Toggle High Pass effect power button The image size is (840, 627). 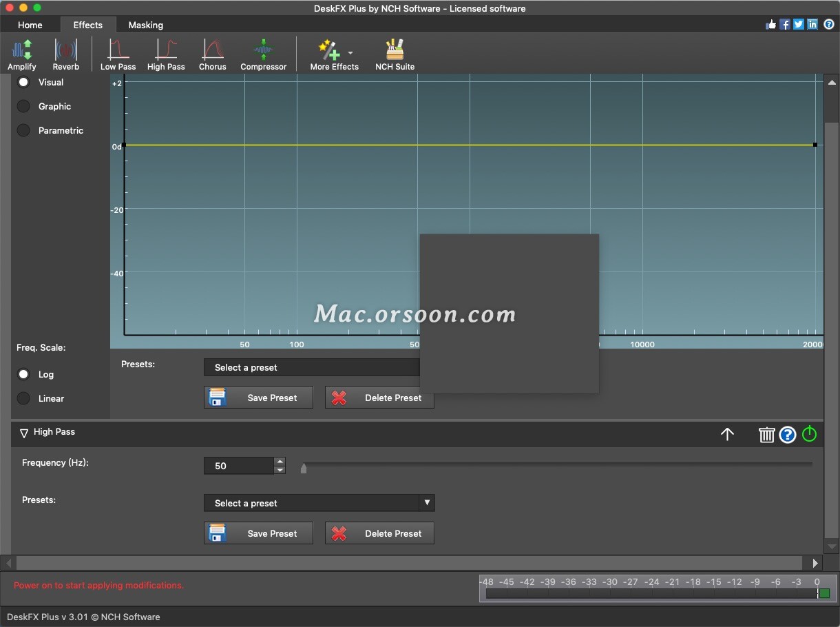pos(810,434)
